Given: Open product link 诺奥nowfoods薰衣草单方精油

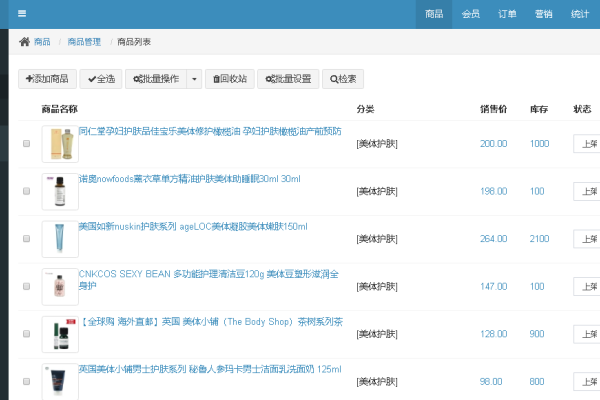Looking at the screenshot, I should coord(190,179).
